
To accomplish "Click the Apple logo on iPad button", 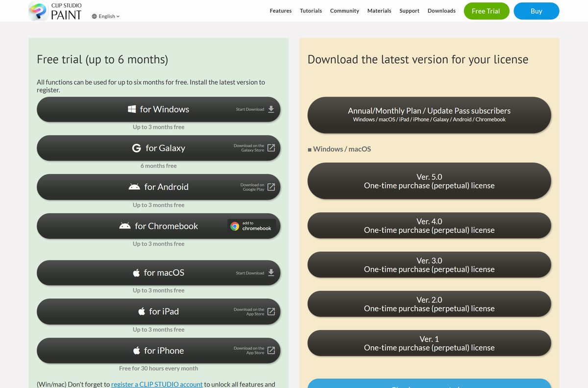I will [142, 311].
